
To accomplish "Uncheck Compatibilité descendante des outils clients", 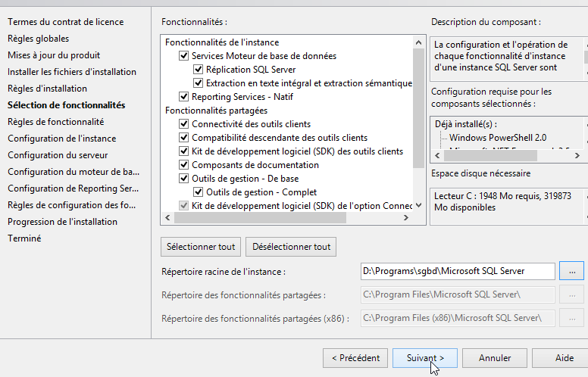I will (x=183, y=138).
